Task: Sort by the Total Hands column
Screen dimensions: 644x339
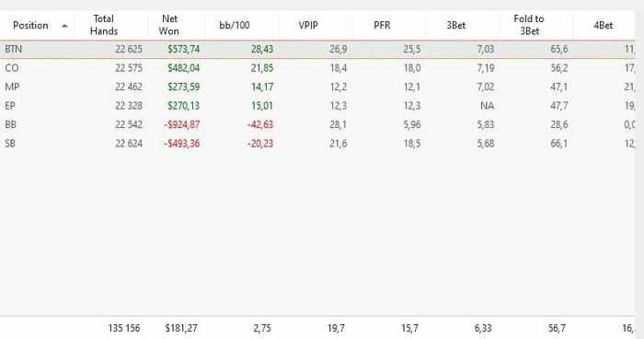Action: 104,25
